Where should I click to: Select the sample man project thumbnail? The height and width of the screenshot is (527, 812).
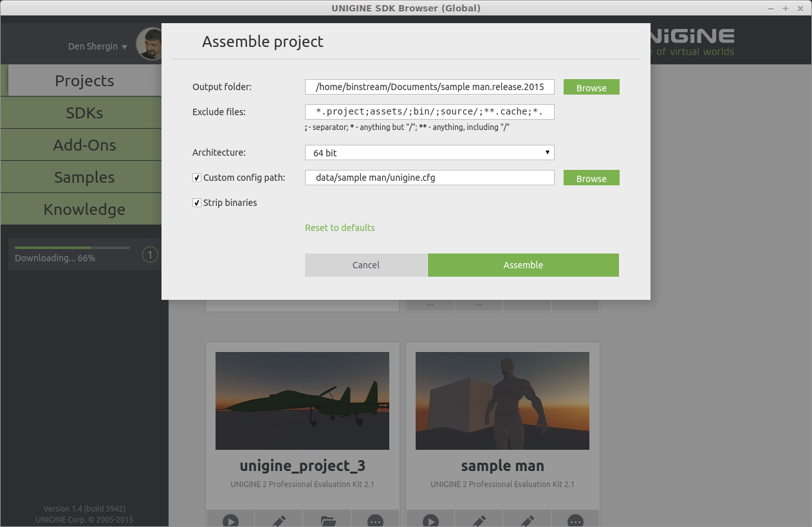(503, 401)
